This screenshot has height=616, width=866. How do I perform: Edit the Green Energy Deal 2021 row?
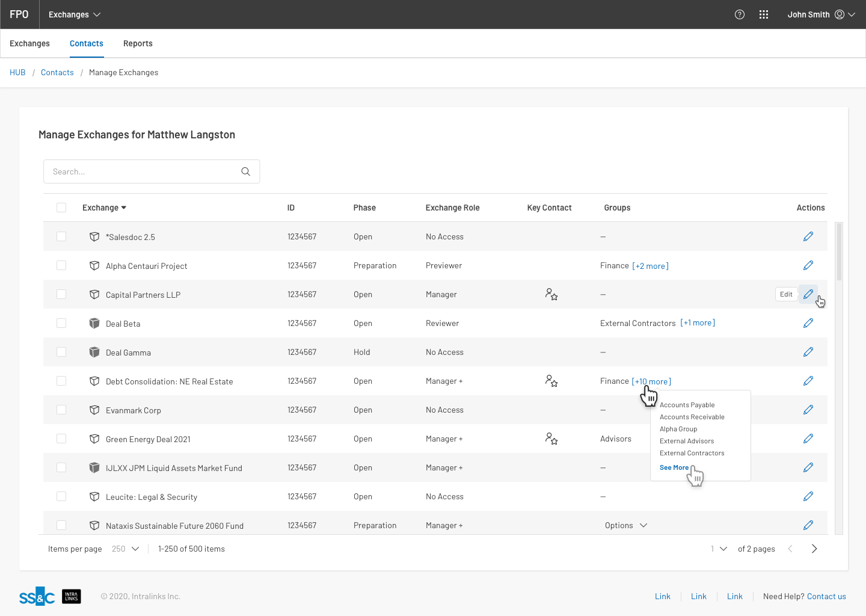tap(808, 439)
